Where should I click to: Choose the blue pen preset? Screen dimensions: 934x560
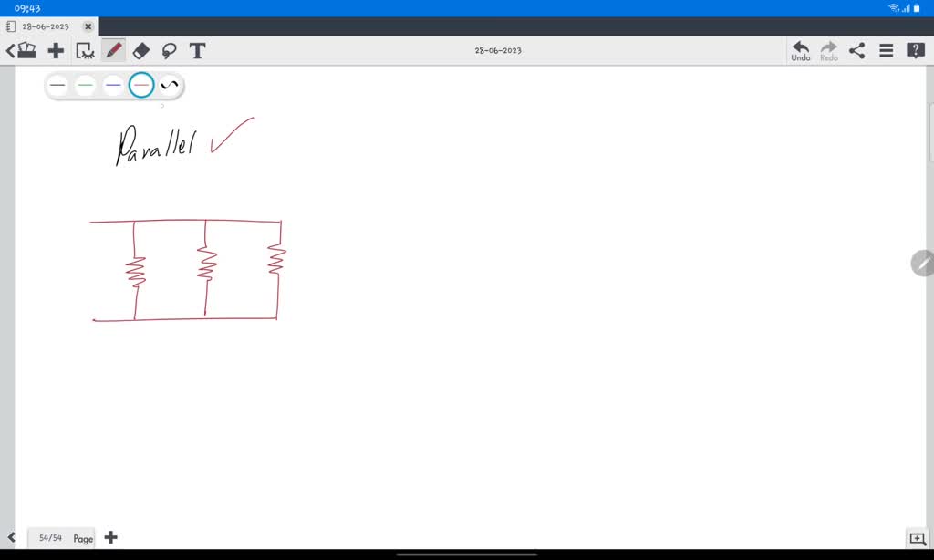point(113,85)
